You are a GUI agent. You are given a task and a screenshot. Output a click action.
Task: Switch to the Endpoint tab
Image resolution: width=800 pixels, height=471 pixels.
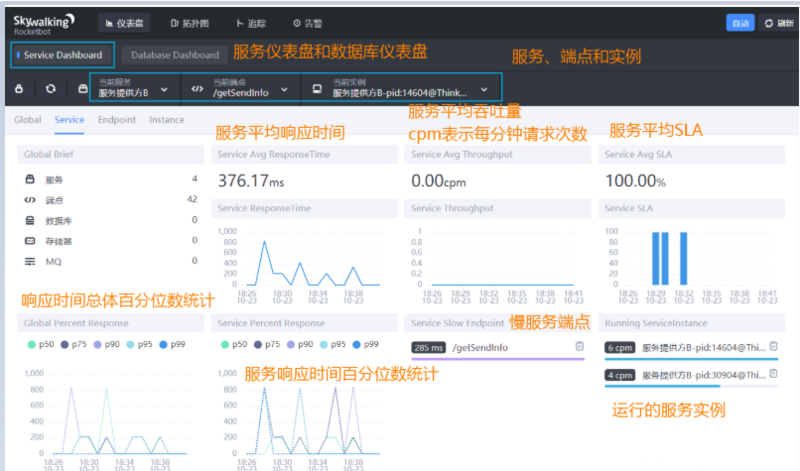116,120
